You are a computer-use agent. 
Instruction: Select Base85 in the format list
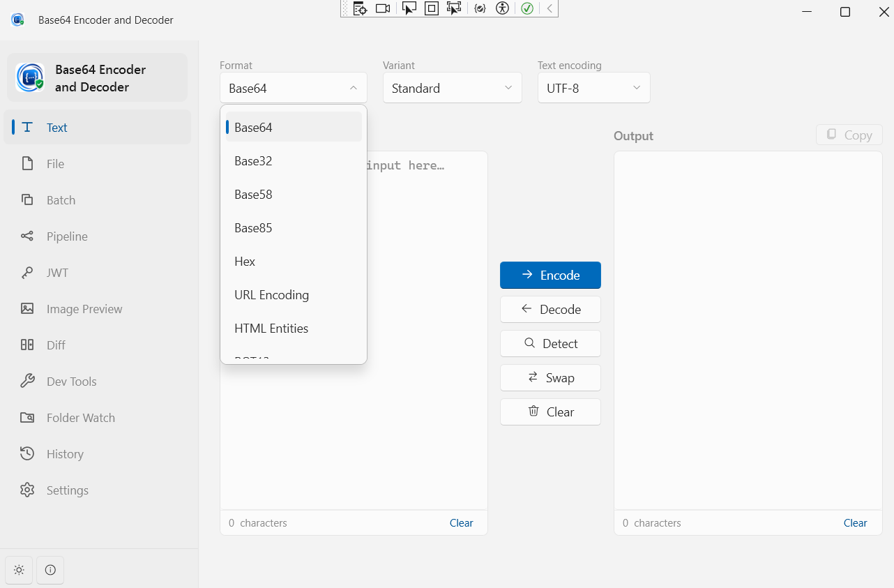pyautogui.click(x=294, y=228)
